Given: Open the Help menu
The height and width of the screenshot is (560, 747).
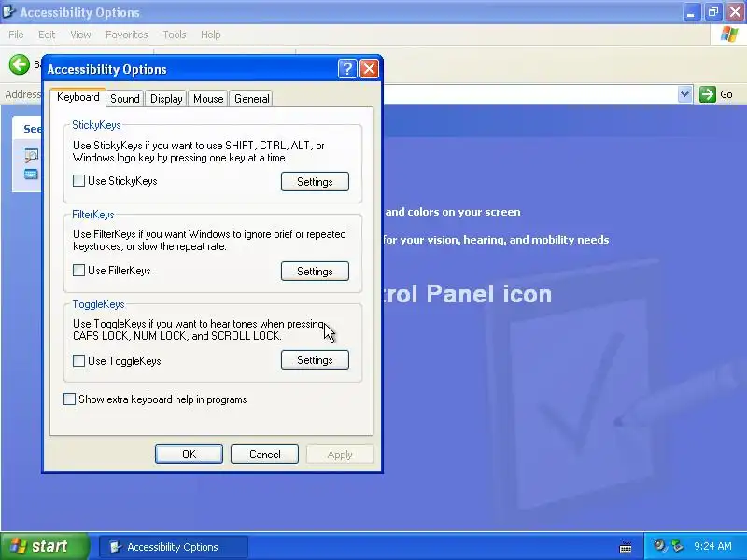Looking at the screenshot, I should pyautogui.click(x=211, y=35).
